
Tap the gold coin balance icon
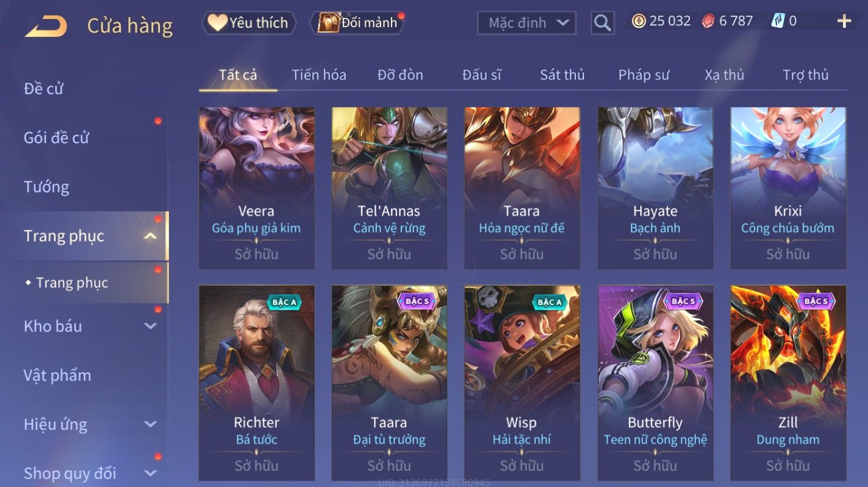click(x=638, y=21)
